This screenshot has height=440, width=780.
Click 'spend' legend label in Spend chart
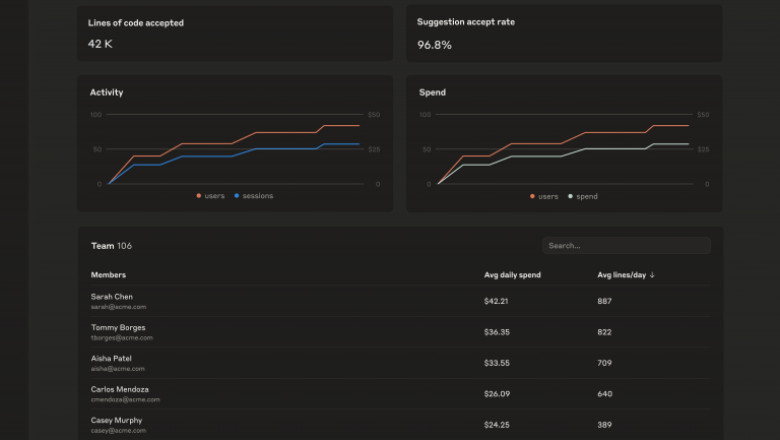point(587,196)
